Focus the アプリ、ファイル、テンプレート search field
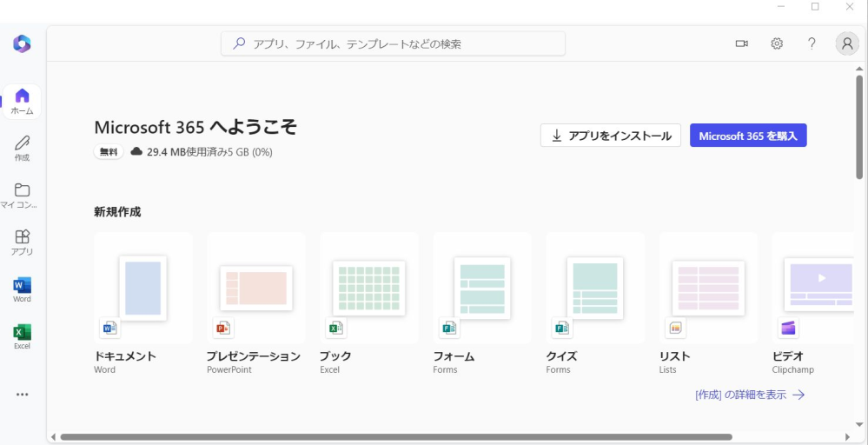The height and width of the screenshot is (445, 868). click(x=393, y=43)
